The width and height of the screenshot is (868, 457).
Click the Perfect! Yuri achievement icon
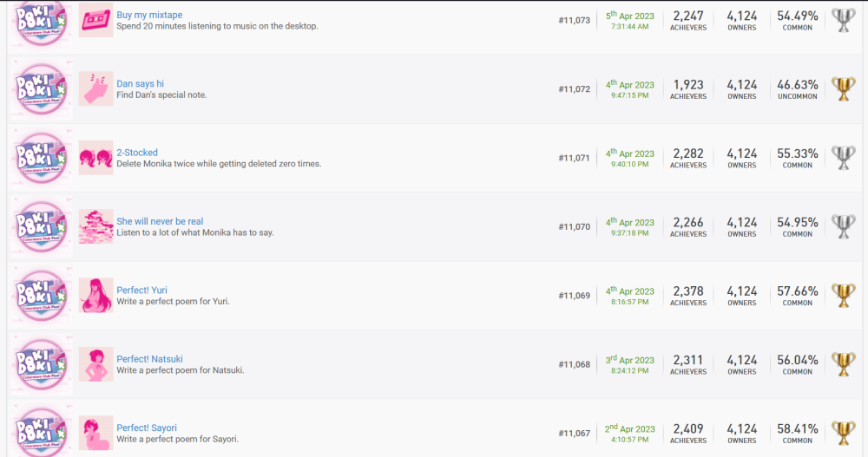95,295
